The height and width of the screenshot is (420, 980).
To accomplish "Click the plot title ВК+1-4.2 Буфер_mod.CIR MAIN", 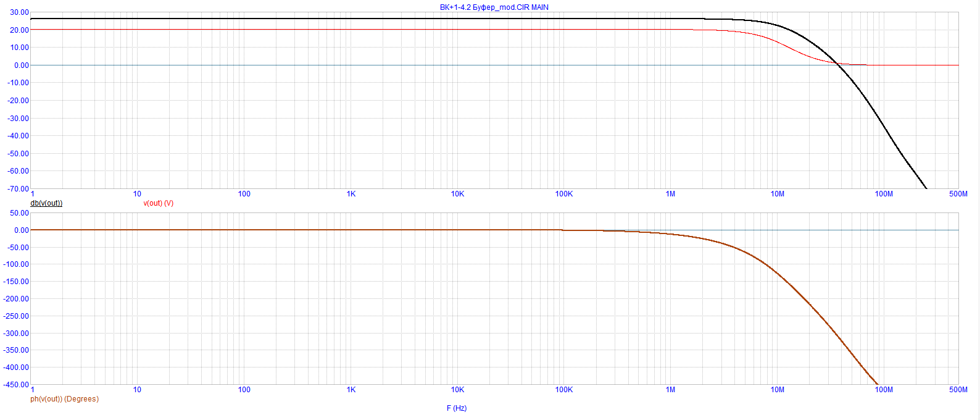I will click(494, 7).
